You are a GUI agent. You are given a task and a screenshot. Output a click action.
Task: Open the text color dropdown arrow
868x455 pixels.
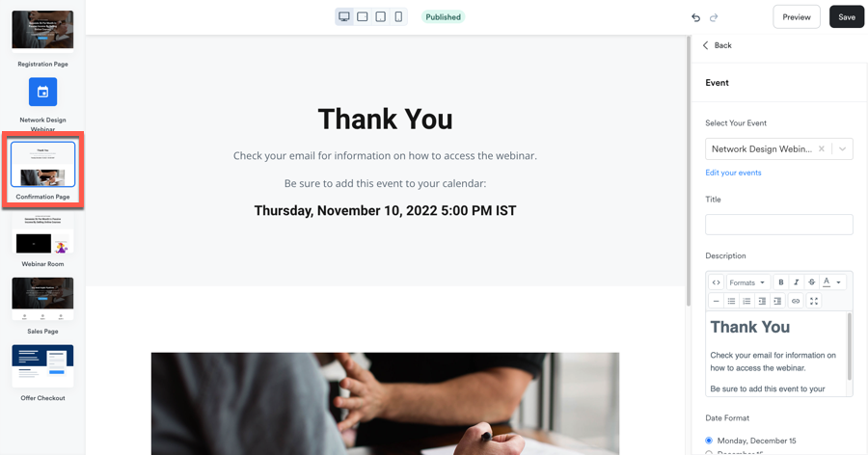click(x=839, y=282)
